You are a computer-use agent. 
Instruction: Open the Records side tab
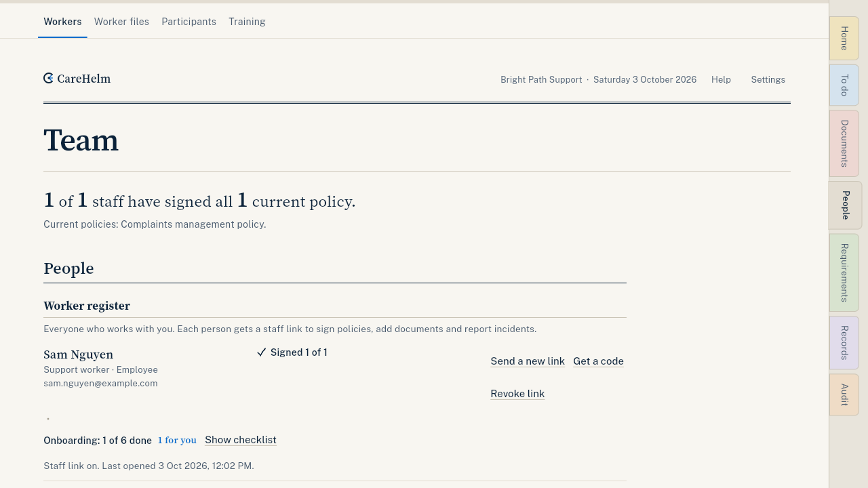[844, 343]
